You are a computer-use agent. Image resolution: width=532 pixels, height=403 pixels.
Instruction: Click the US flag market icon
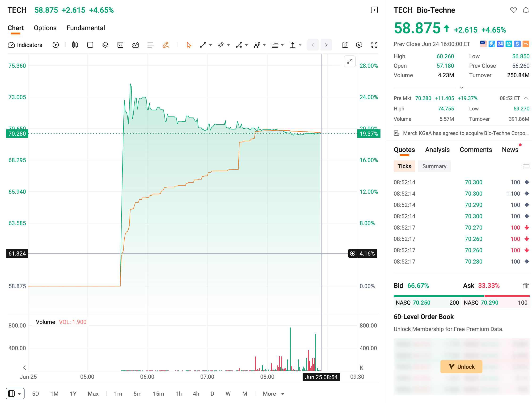point(483,44)
